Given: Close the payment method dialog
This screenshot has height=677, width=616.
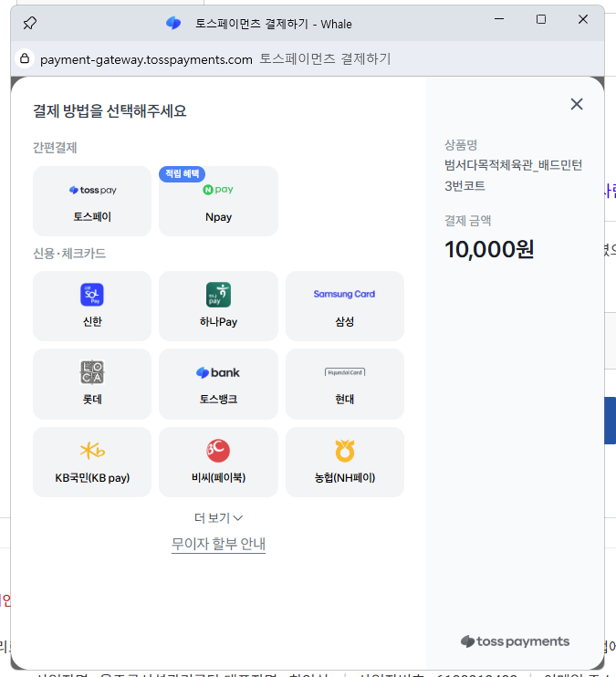Looking at the screenshot, I should (577, 104).
